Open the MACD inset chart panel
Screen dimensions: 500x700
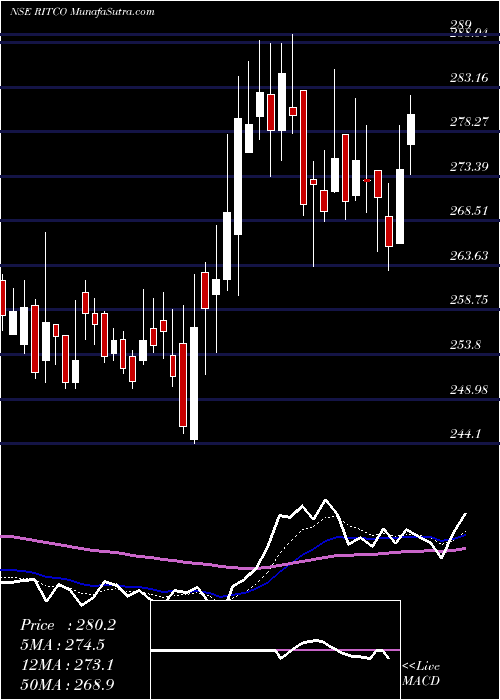pyautogui.click(x=276, y=650)
